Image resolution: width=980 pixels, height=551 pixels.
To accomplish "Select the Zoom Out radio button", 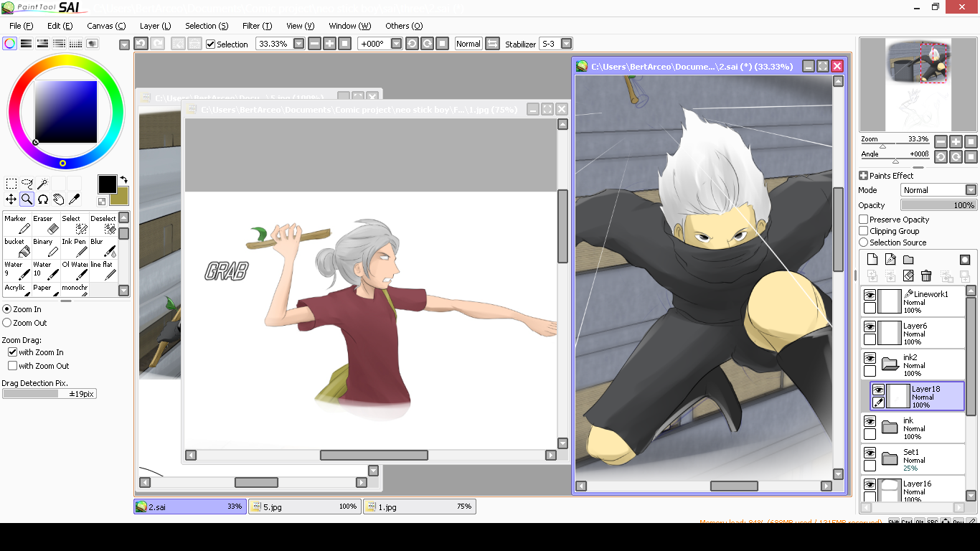I will point(7,323).
